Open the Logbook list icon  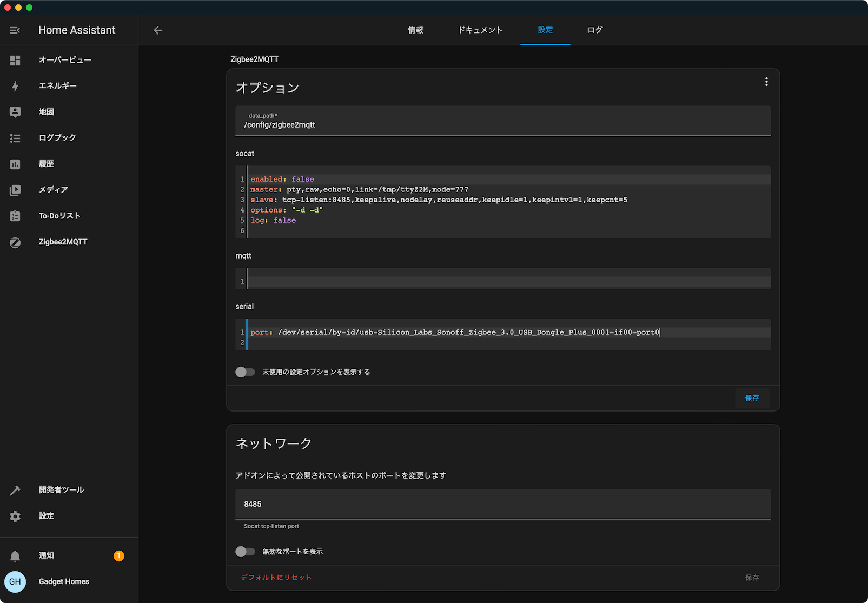pos(15,138)
